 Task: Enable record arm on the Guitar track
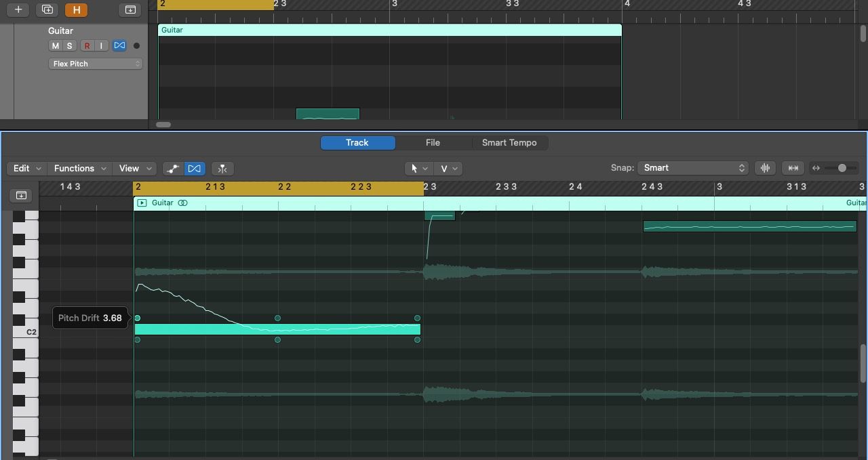coord(86,45)
